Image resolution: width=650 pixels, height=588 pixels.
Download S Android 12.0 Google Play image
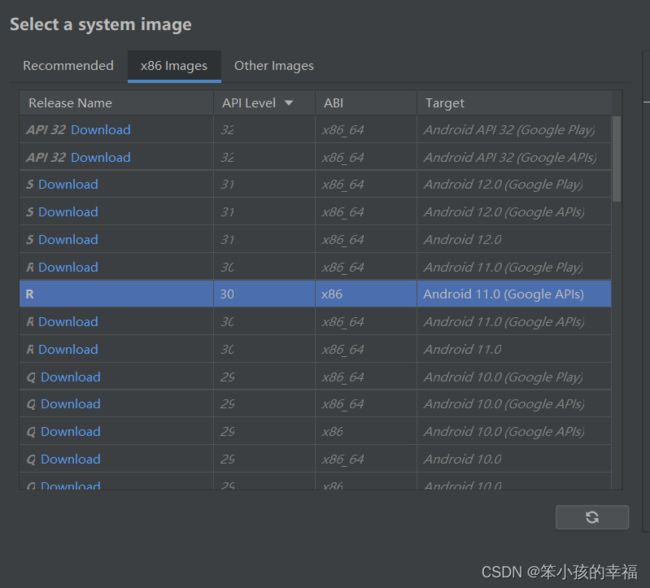[x=68, y=185]
